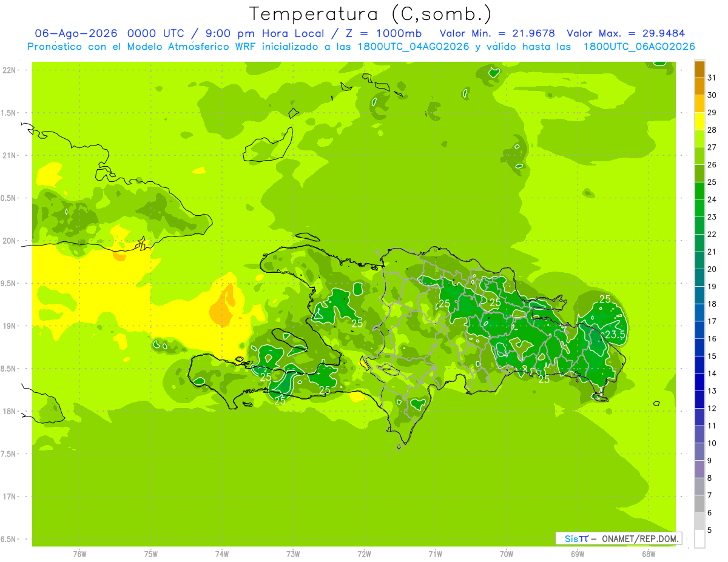Click the legend color band between 29 and 30

coord(699,104)
